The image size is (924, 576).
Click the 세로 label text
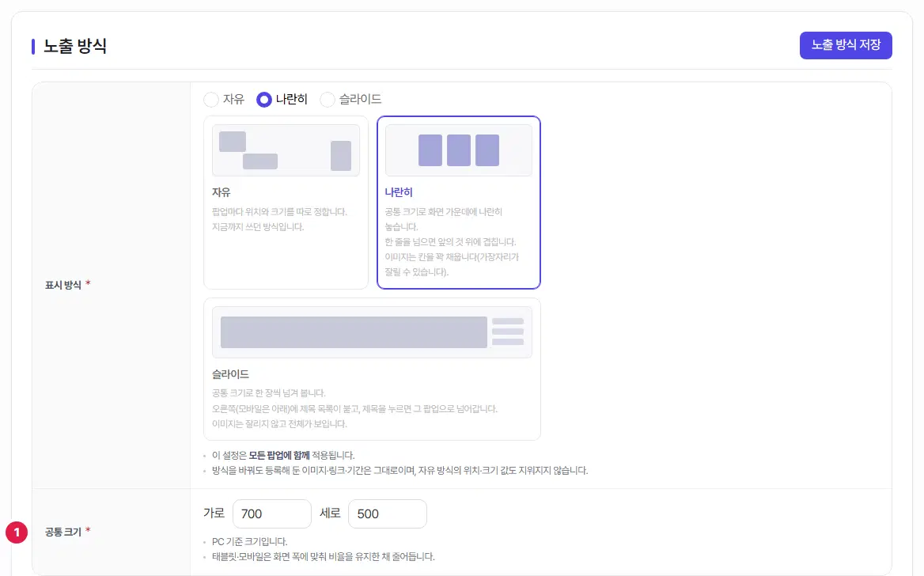pos(330,513)
